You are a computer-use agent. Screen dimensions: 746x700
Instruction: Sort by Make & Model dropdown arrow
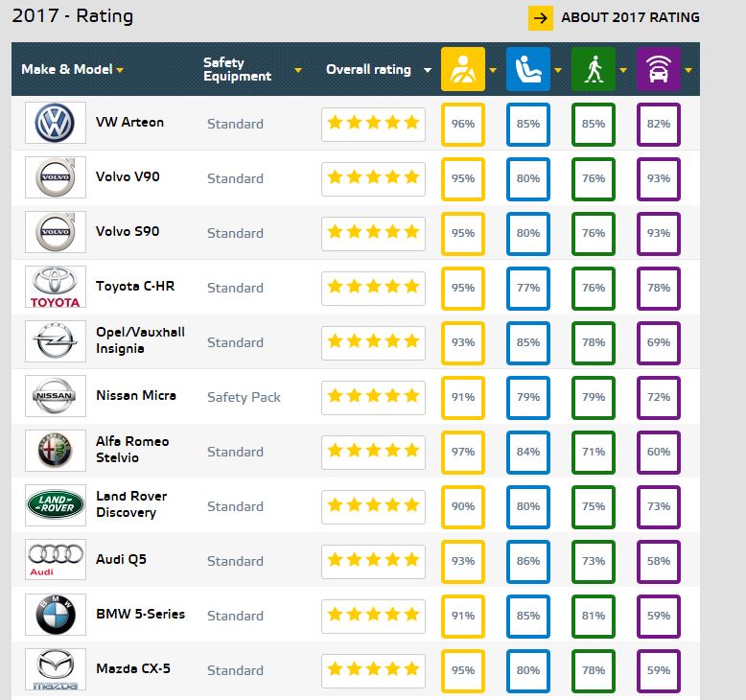[x=120, y=70]
